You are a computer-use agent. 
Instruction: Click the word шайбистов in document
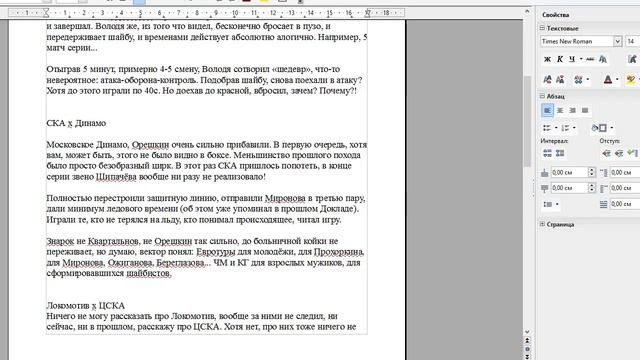pyautogui.click(x=149, y=273)
